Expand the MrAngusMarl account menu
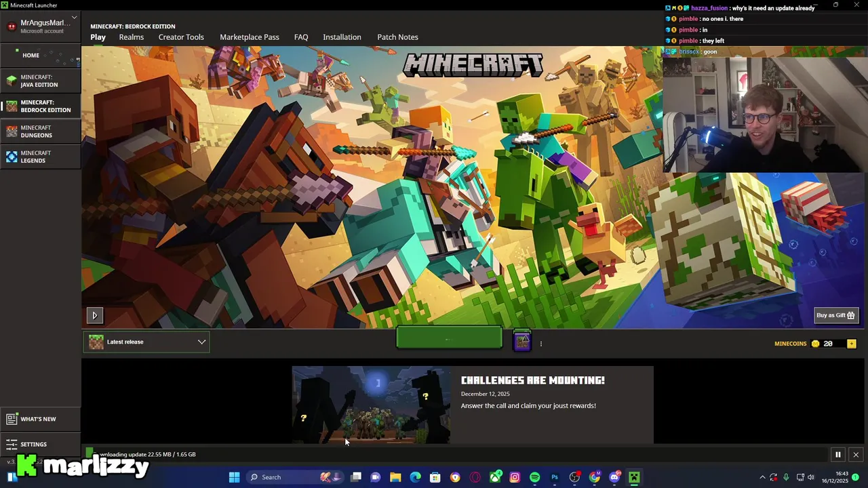The width and height of the screenshot is (868, 488). click(x=41, y=26)
